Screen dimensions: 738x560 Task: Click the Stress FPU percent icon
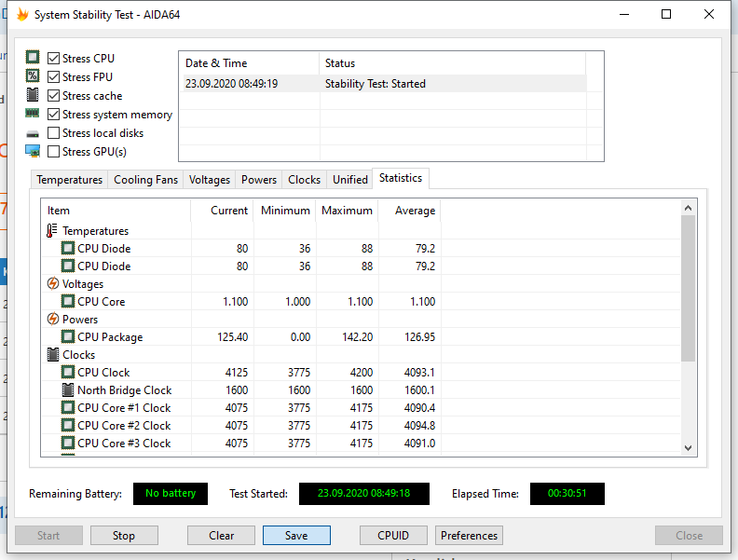pyautogui.click(x=33, y=75)
